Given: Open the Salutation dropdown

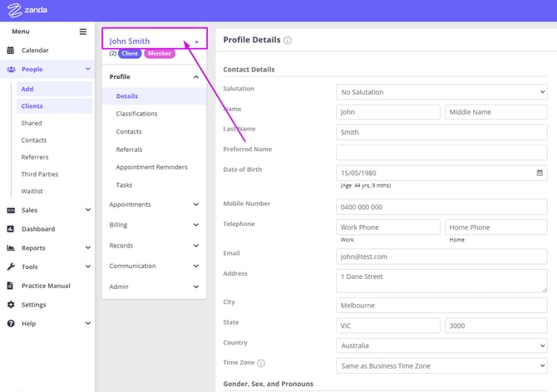Looking at the screenshot, I should 441,92.
